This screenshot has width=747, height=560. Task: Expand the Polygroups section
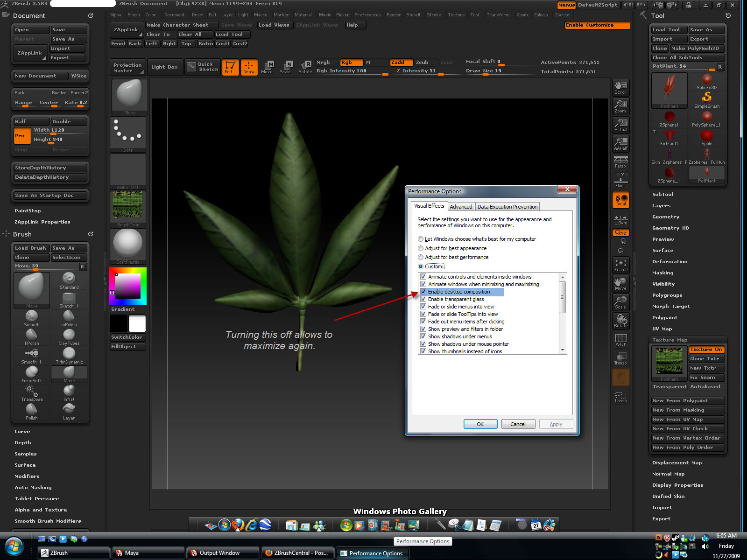coord(667,295)
